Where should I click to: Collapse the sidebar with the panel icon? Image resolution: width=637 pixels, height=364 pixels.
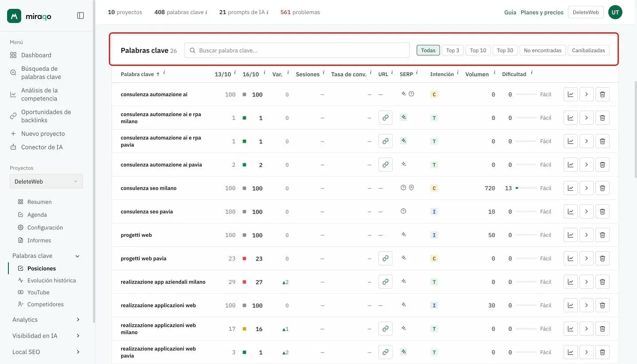point(81,15)
